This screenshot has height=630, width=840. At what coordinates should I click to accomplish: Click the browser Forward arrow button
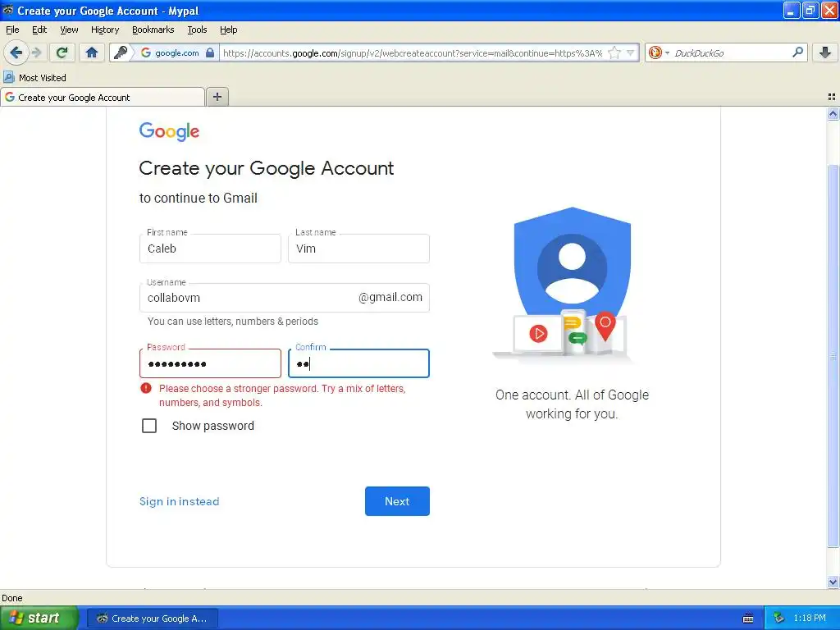click(x=36, y=52)
